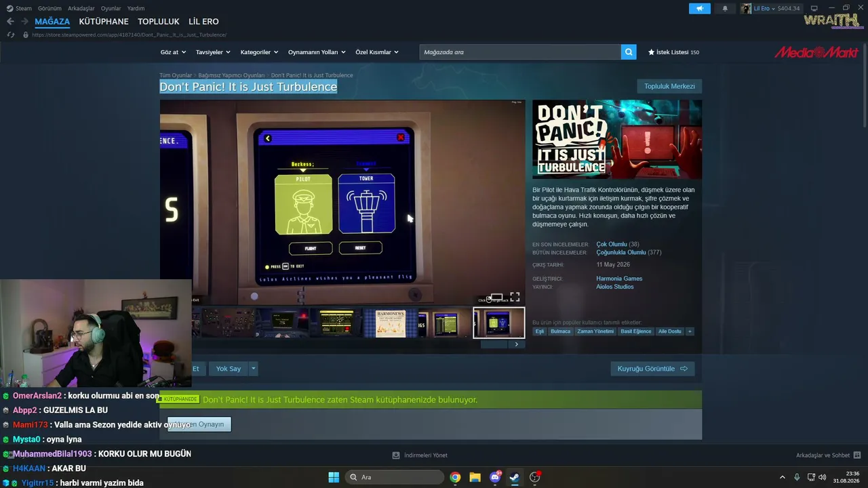Open the Windows Start menu
The width and height of the screenshot is (868, 488).
(x=334, y=477)
